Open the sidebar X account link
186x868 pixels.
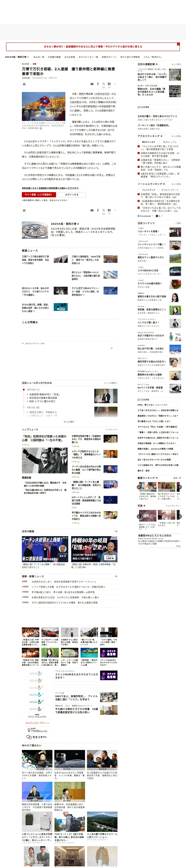pyautogui.click(x=159, y=216)
